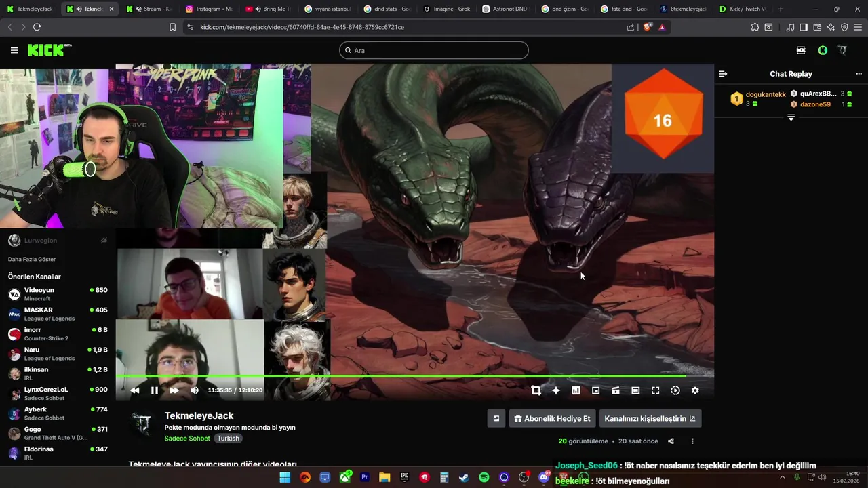This screenshot has height=488, width=868.
Task: Open the stream stats chart icon
Action: tap(576, 390)
